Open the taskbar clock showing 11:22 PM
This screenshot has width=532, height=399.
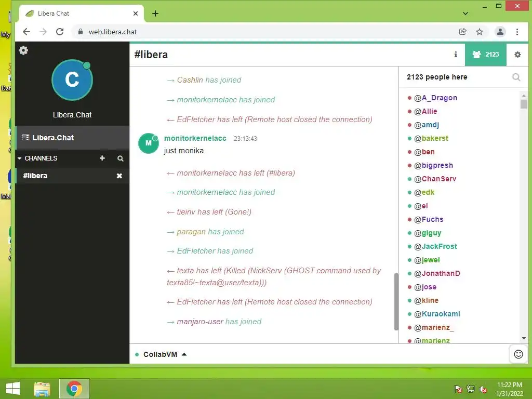pos(510,389)
